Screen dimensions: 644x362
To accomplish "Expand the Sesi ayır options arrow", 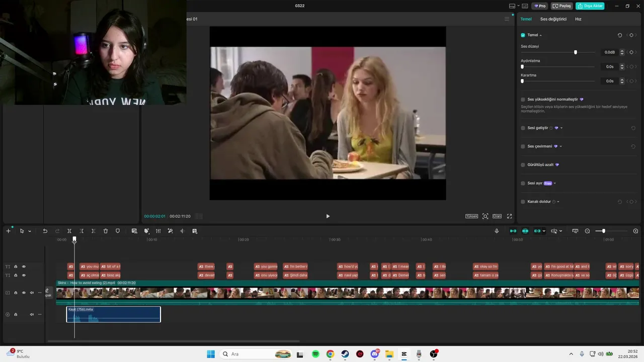I will [555, 184].
